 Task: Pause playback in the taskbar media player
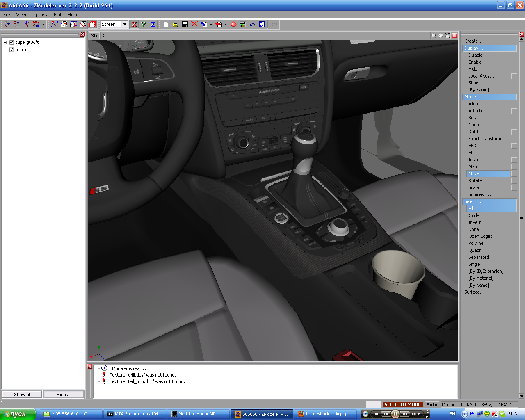(395, 414)
